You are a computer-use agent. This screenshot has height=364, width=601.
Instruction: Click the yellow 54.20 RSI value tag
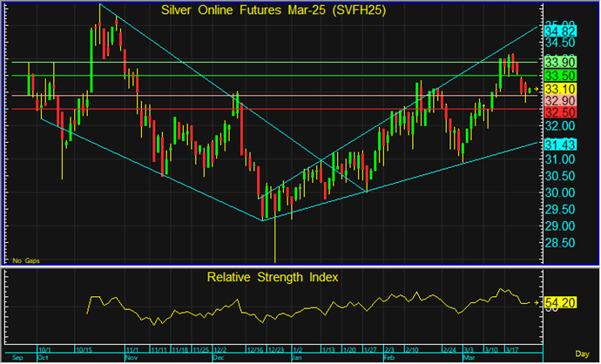pyautogui.click(x=557, y=303)
